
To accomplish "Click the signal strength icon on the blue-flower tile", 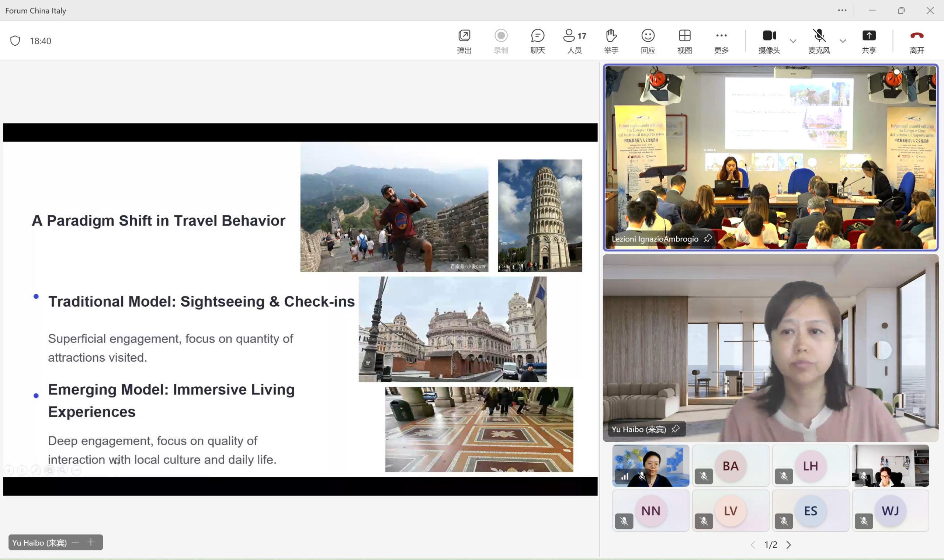I will click(625, 477).
